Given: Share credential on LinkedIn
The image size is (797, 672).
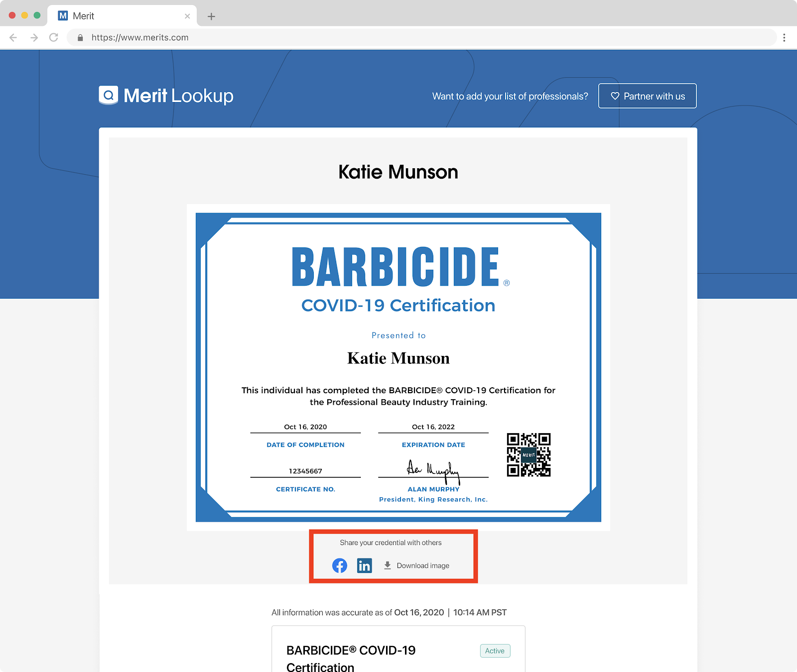Looking at the screenshot, I should pyautogui.click(x=365, y=565).
